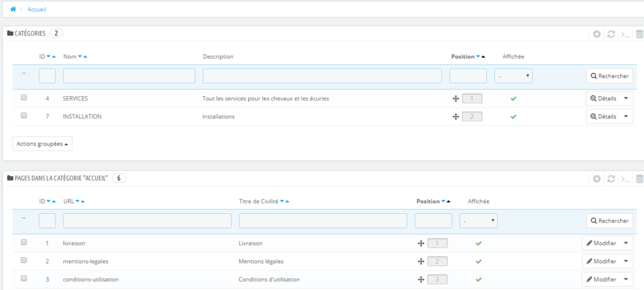The height and width of the screenshot is (290, 644).
Task: Open the Accueil breadcrumb link
Action: pyautogui.click(x=37, y=9)
